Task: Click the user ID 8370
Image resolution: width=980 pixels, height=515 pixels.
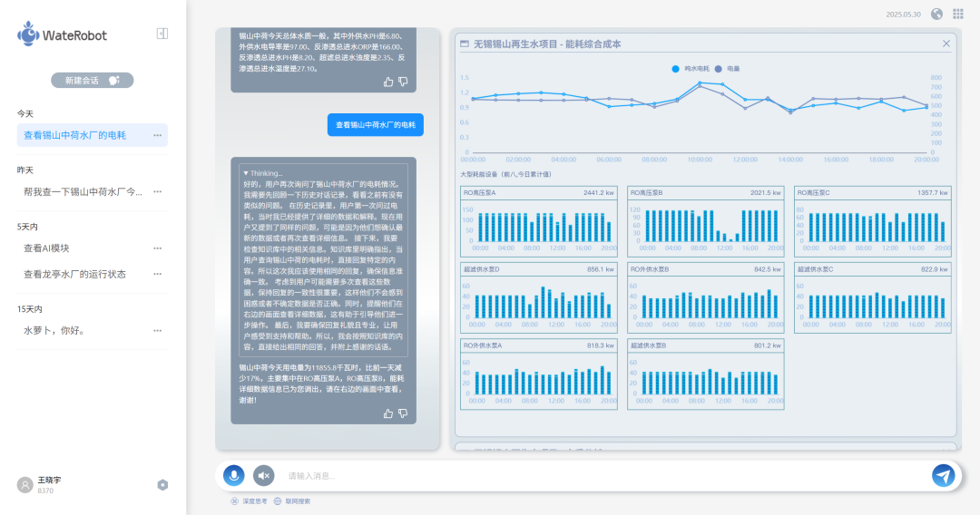Action: click(x=45, y=491)
